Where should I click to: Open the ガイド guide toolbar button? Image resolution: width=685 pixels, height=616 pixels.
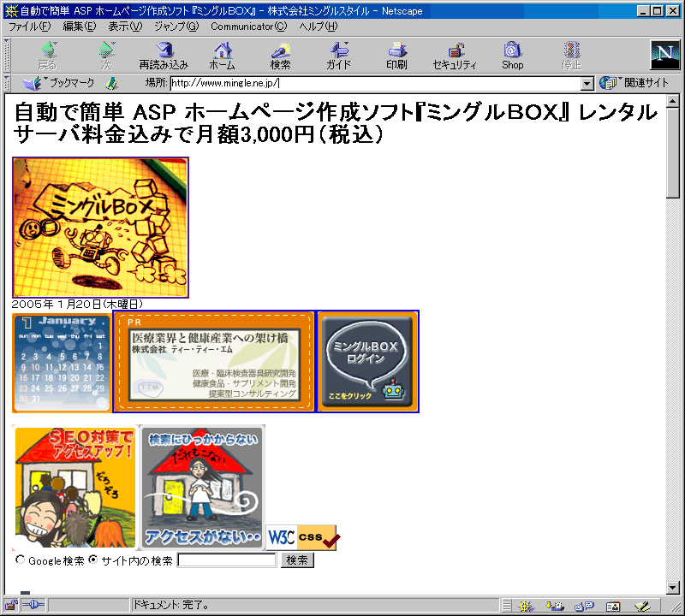(x=338, y=56)
